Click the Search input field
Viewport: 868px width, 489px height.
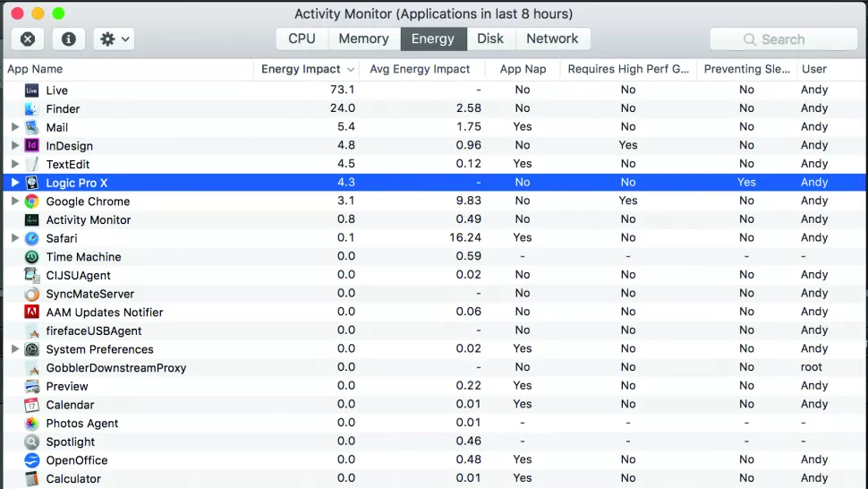click(x=783, y=39)
